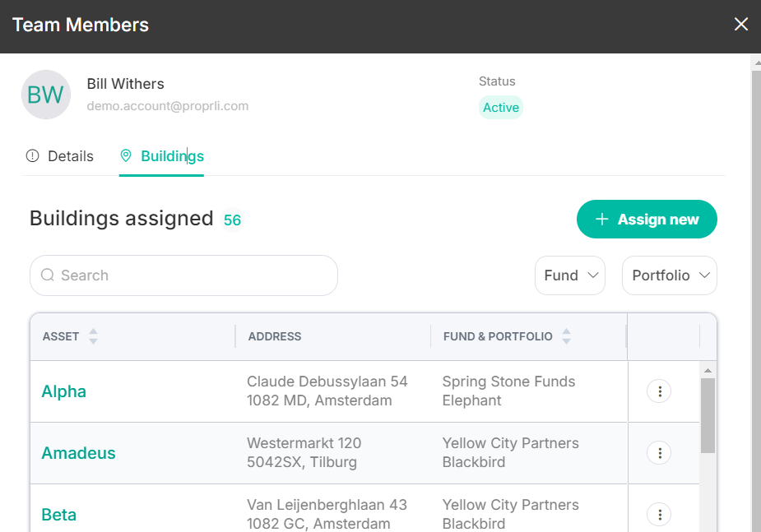The height and width of the screenshot is (532, 761).
Task: Open the Alpha asset link
Action: [x=63, y=391]
